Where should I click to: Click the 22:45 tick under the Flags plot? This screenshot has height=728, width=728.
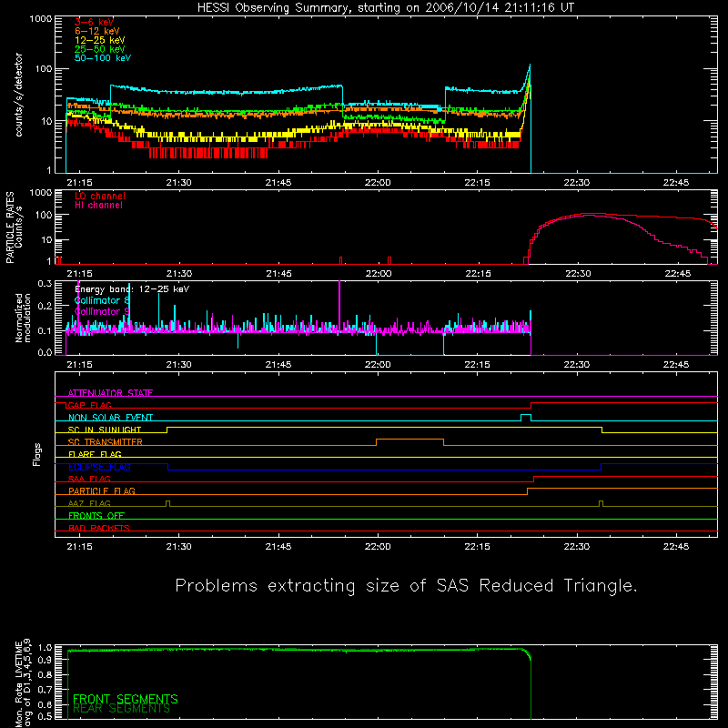676,547
